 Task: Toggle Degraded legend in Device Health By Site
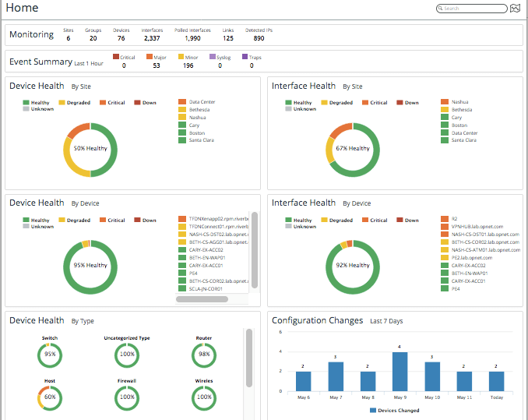click(75, 103)
